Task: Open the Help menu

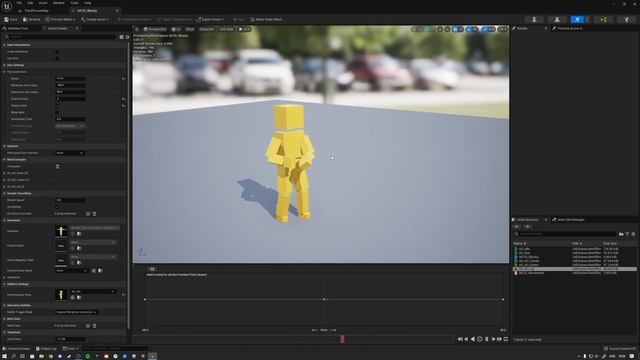Action: (88, 3)
